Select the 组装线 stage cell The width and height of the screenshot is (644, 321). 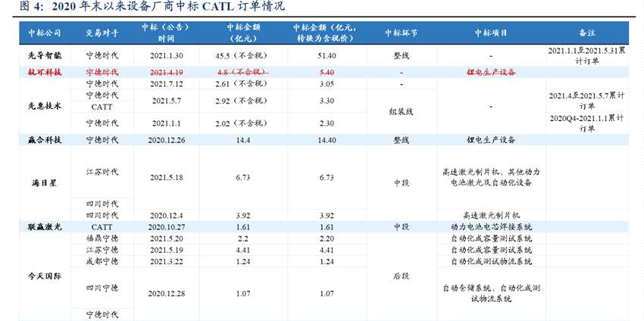[401, 111]
